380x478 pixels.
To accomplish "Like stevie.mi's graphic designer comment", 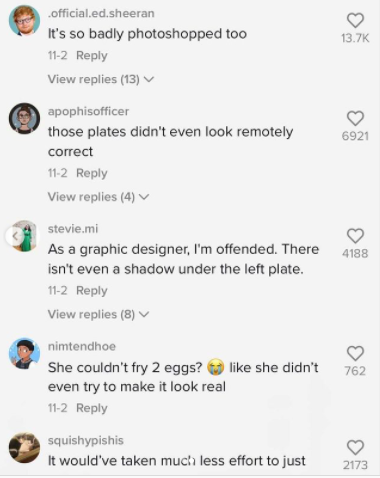I will click(x=355, y=236).
